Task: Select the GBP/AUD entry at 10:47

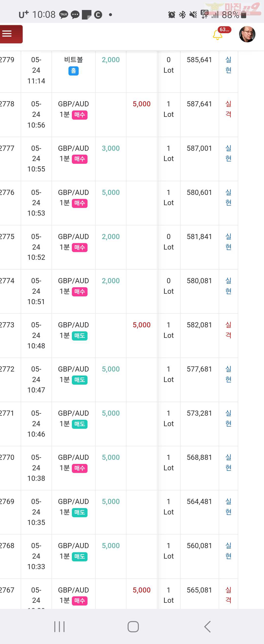Action: tap(73, 374)
